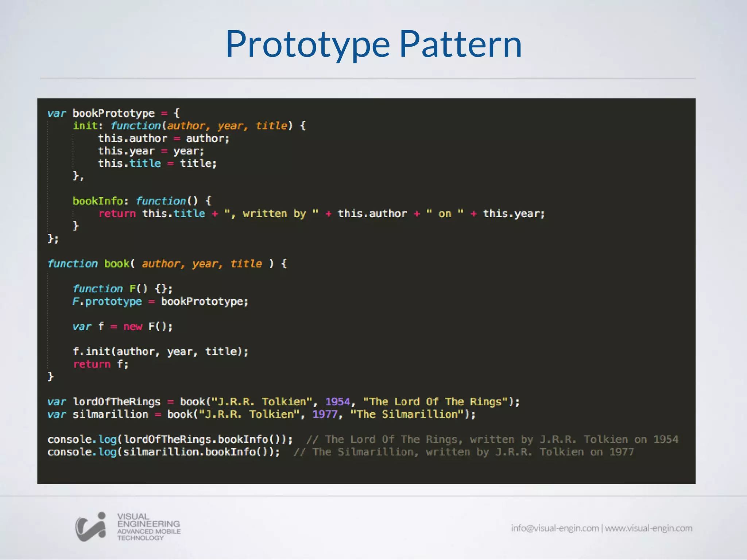
Task: Click the 'init: function(author, year, title)' line
Action: point(189,126)
